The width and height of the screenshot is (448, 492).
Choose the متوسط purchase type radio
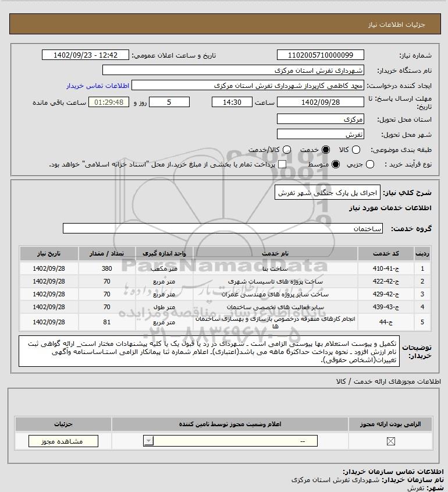pyautogui.click(x=336, y=164)
